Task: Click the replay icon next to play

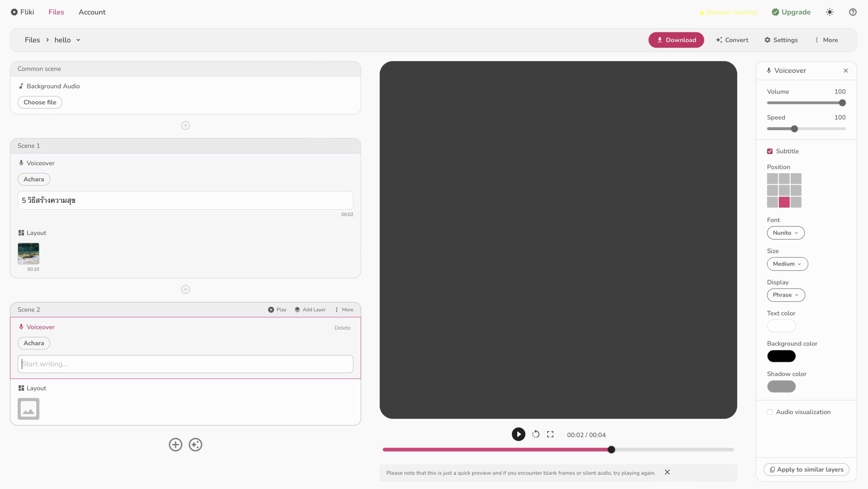Action: tap(536, 434)
